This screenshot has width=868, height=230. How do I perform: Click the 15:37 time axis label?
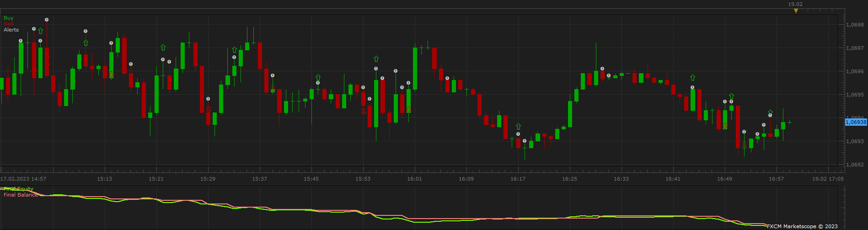coord(259,179)
